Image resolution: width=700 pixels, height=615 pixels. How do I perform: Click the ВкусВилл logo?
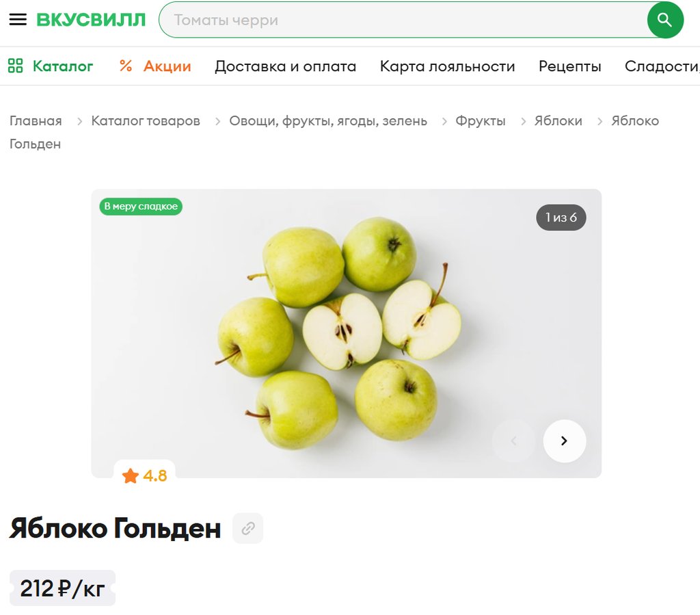point(91,20)
